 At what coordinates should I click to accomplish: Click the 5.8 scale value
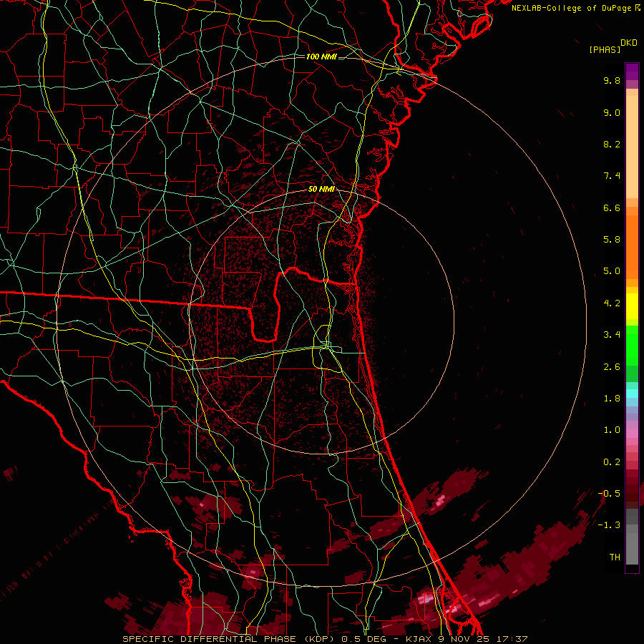coord(612,240)
